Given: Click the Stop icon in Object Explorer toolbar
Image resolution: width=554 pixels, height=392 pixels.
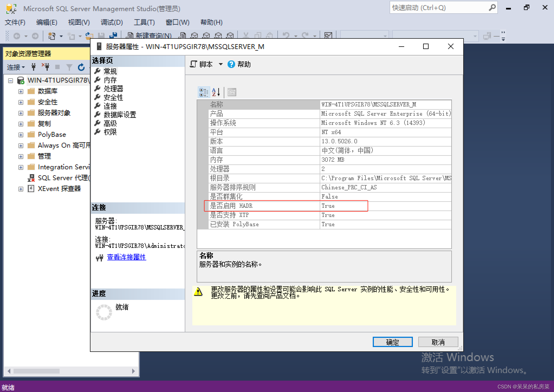Looking at the screenshot, I should pyautogui.click(x=57, y=67).
